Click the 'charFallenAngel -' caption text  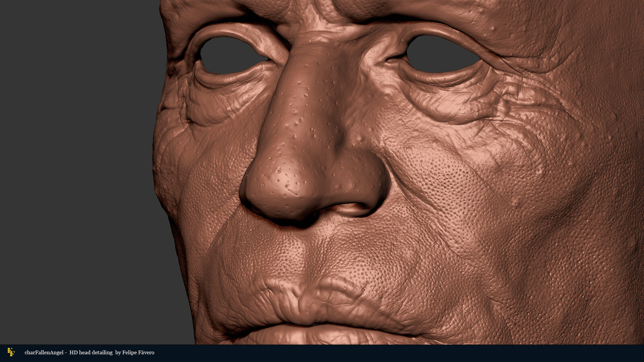(45, 353)
